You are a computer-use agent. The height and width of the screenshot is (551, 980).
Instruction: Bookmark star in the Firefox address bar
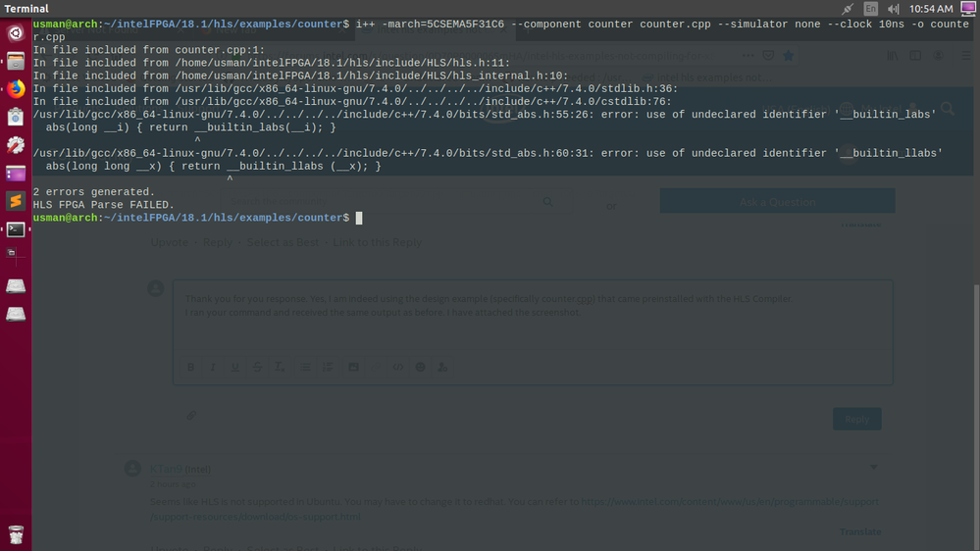coord(788,56)
